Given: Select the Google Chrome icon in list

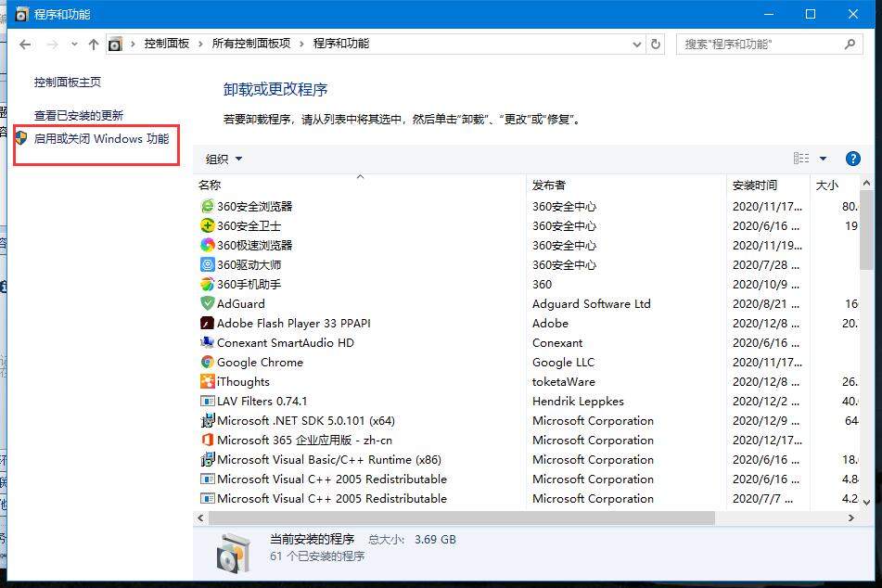Looking at the screenshot, I should coord(210,362).
